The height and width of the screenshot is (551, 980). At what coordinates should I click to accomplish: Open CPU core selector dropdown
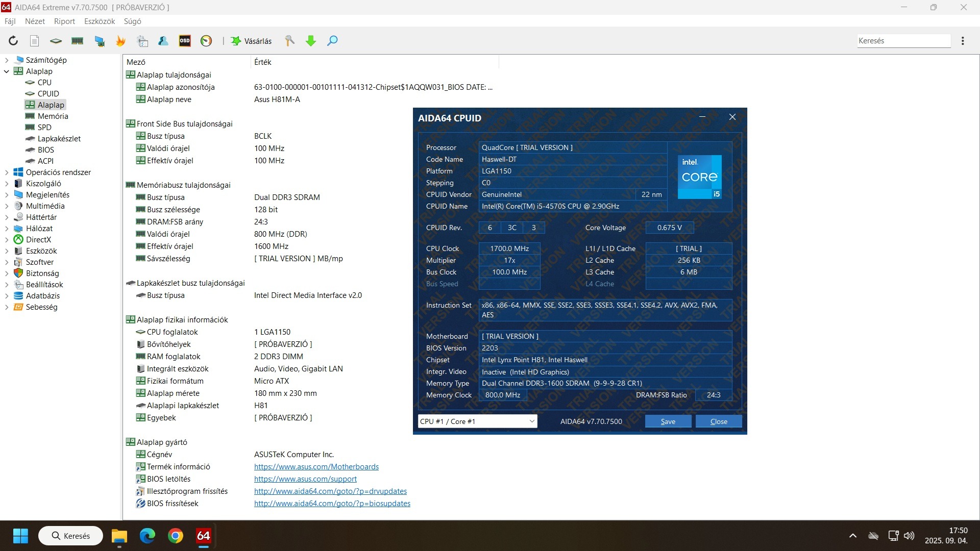(x=531, y=421)
